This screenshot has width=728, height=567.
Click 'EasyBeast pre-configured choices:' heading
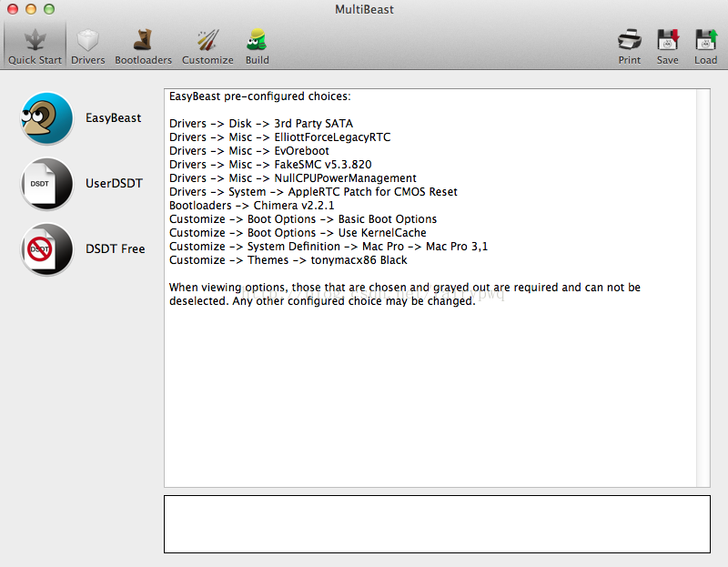pyautogui.click(x=260, y=96)
